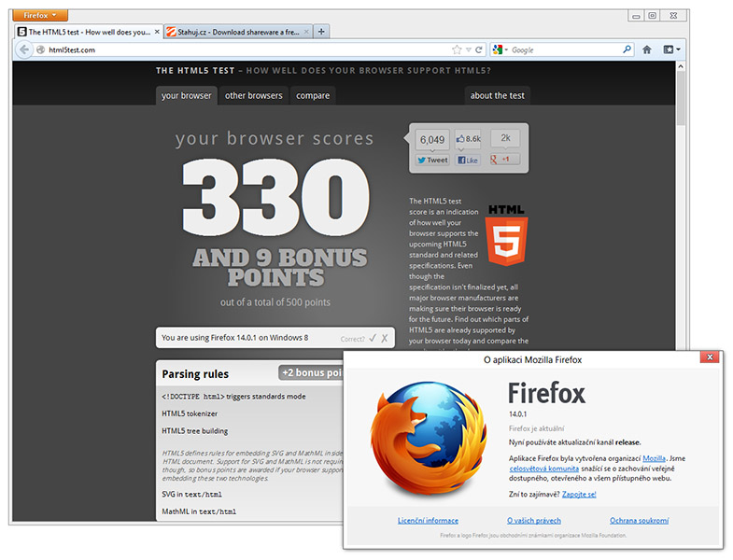Open the 'about the test' tab
This screenshot has height=560, width=733.
498,95
